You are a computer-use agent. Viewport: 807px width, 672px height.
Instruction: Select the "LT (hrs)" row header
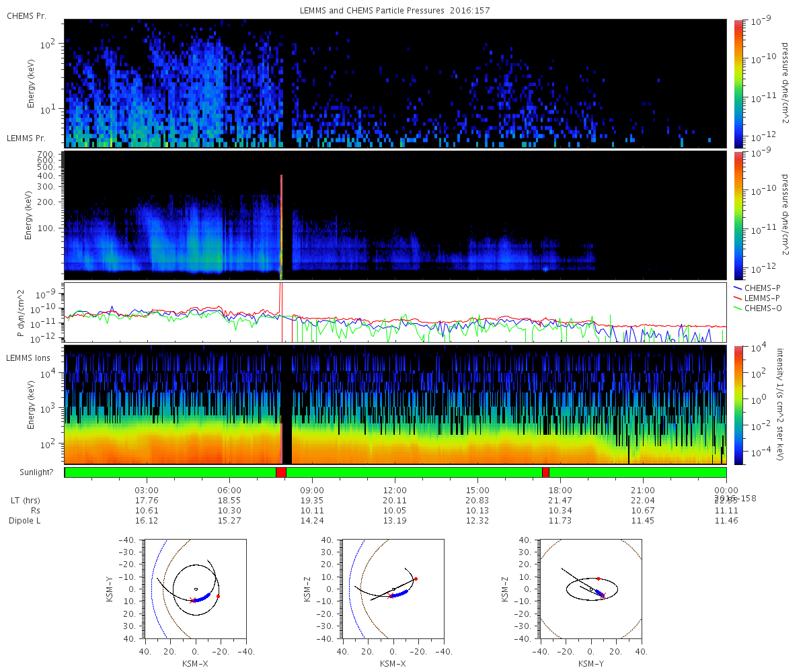point(26,501)
